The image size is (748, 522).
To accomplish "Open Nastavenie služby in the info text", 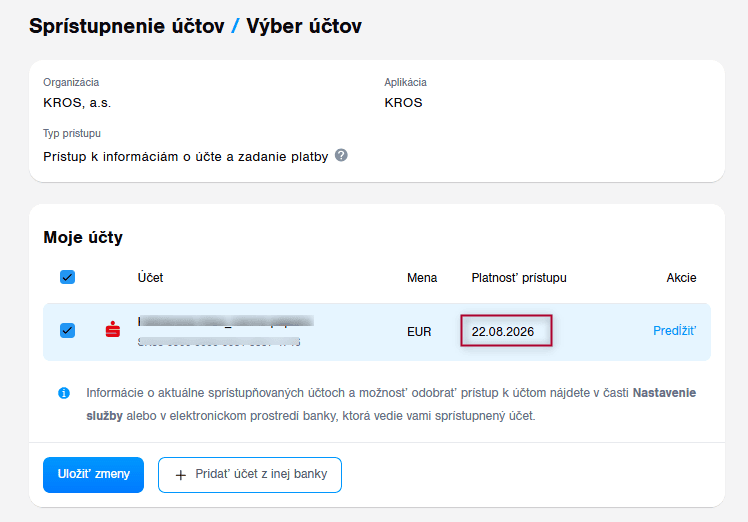I will (664, 393).
